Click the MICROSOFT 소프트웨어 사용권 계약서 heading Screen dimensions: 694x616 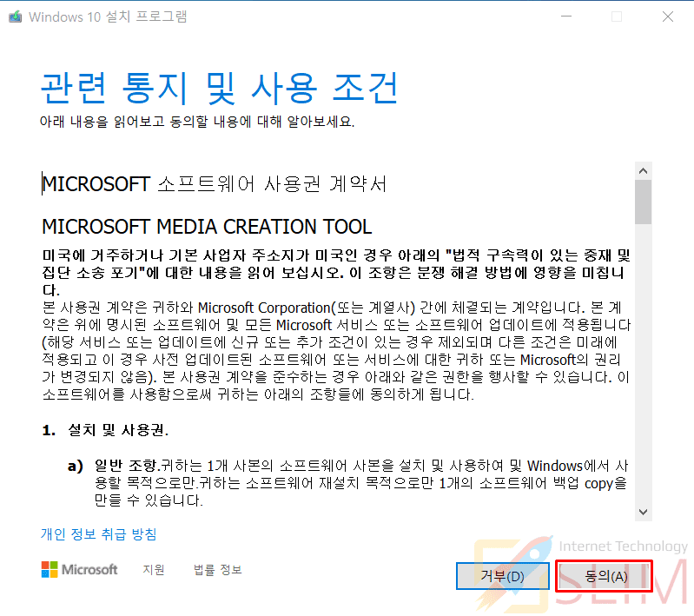[215, 184]
